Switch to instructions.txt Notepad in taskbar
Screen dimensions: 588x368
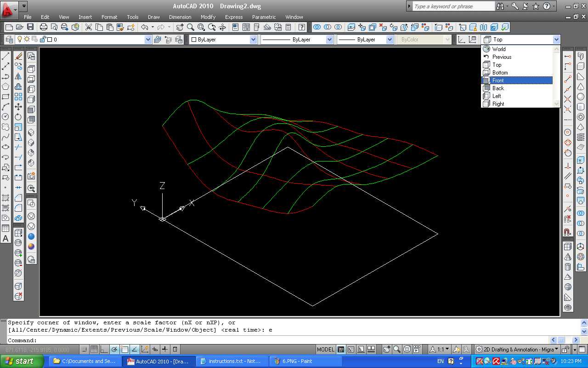(232, 361)
